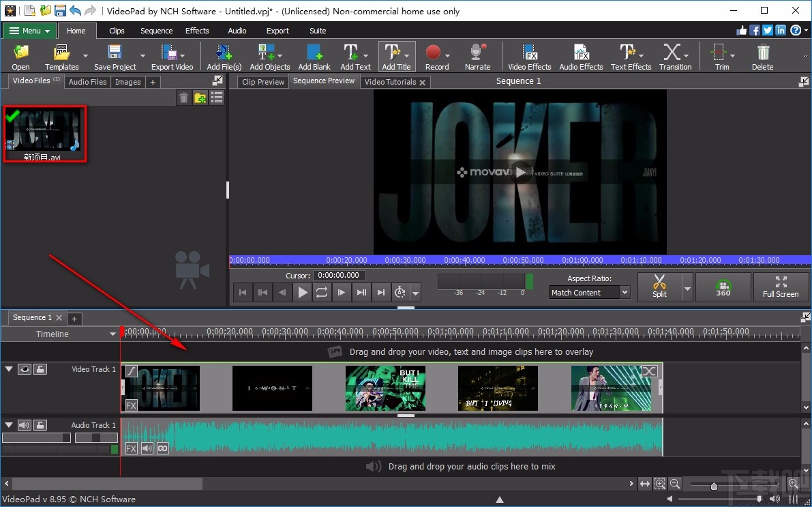Hide Video Track 1 with the eye toggle

pyautogui.click(x=25, y=369)
